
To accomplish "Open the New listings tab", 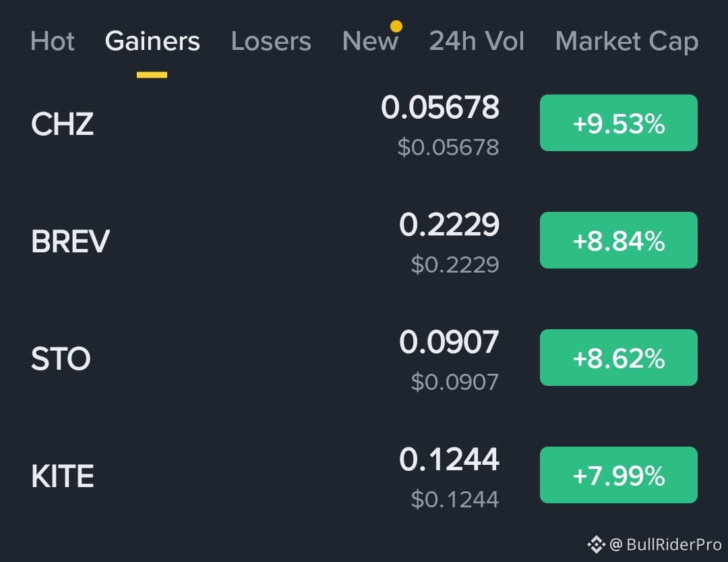I will pos(370,41).
